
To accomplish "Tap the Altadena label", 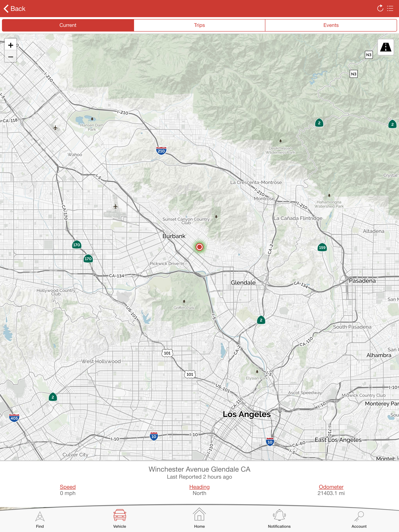I will [373, 231].
